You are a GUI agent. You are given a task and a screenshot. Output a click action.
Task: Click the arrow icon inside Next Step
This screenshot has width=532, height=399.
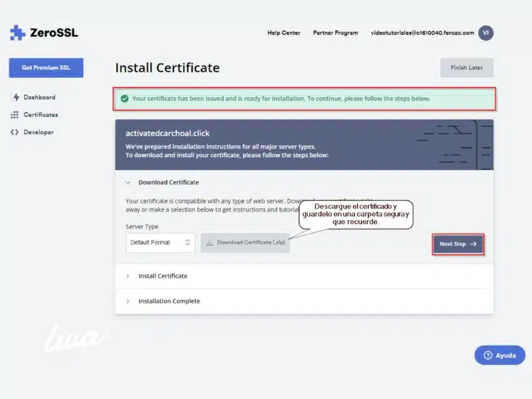point(473,244)
